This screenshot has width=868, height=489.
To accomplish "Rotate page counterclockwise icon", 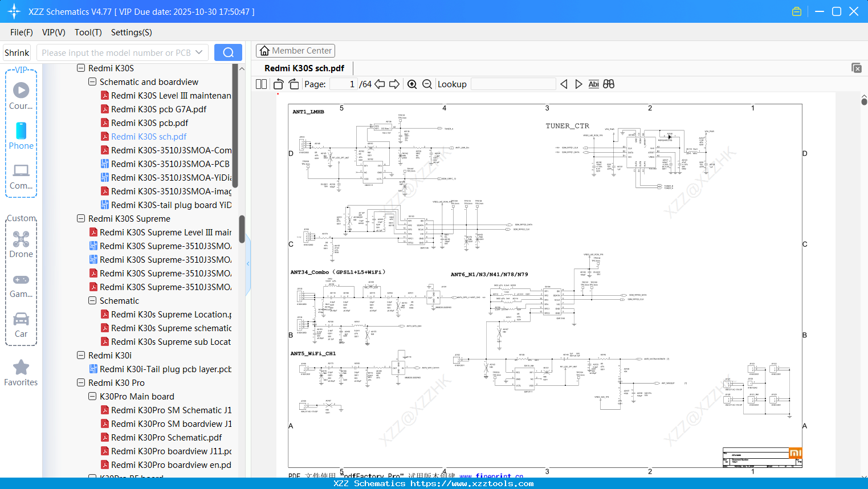I will [278, 84].
